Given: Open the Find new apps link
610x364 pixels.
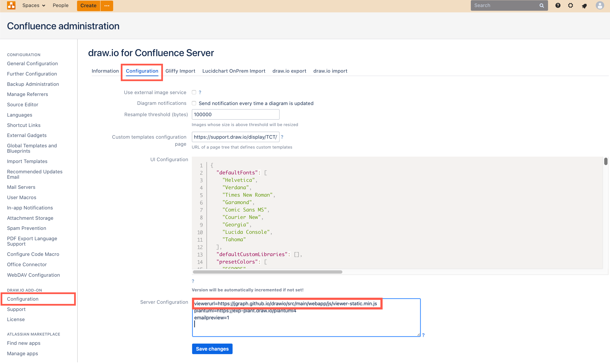Looking at the screenshot, I should point(24,343).
